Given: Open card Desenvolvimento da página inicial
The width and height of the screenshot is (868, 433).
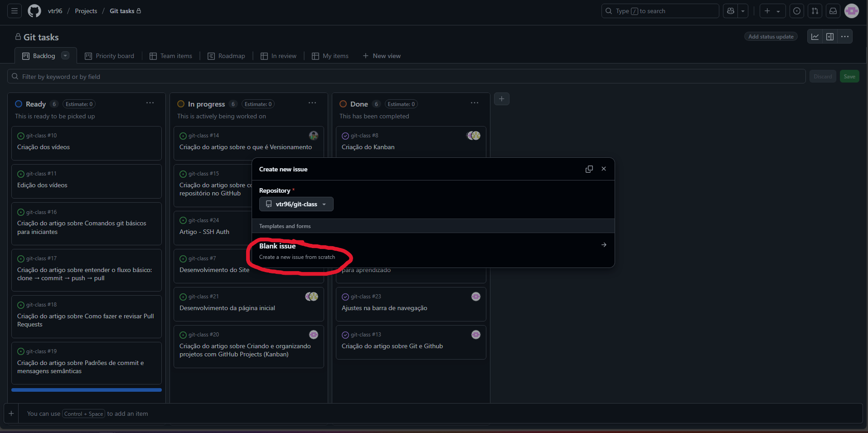Looking at the screenshot, I should (227, 308).
